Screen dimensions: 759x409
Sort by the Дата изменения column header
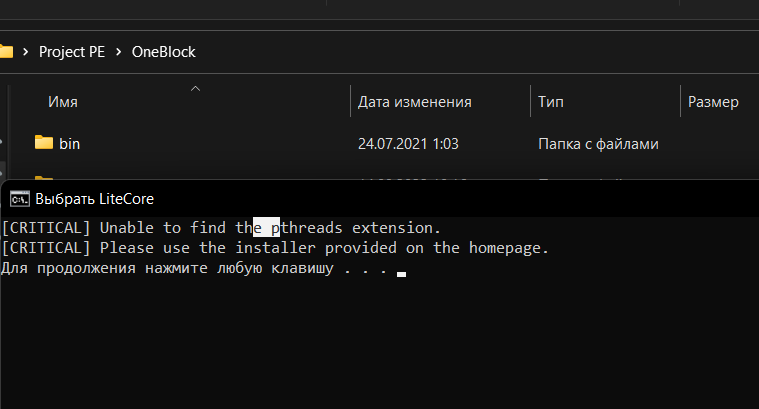(415, 102)
